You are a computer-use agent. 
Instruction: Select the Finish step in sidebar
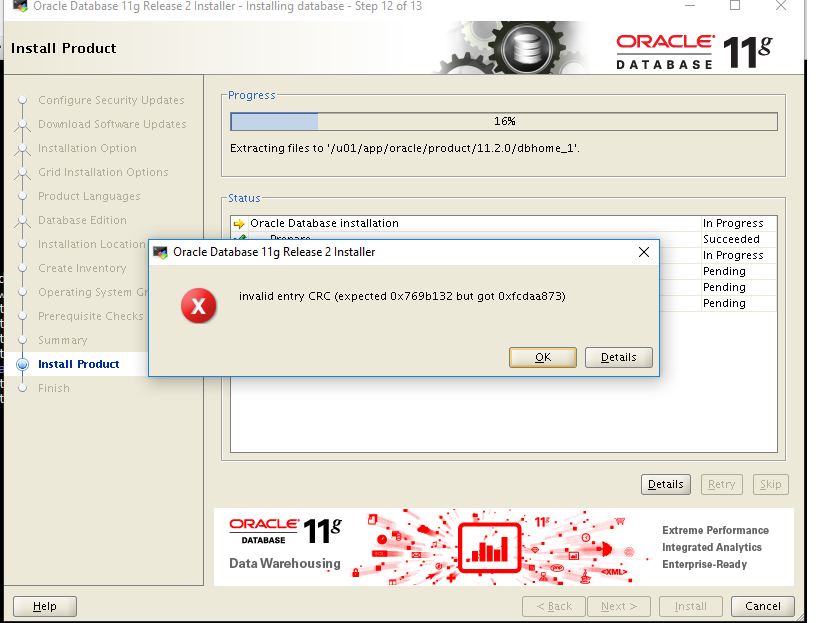[x=54, y=388]
